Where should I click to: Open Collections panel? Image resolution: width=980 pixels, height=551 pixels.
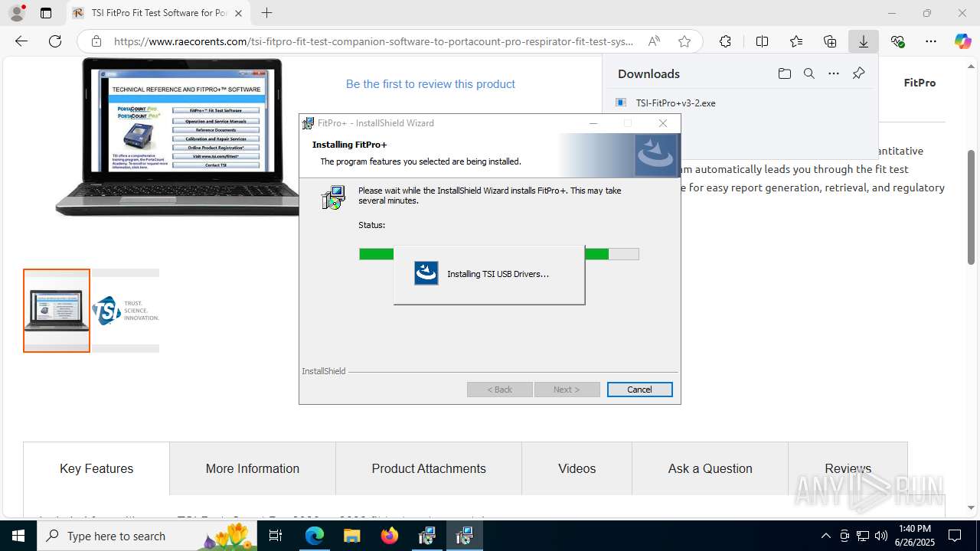coord(830,41)
